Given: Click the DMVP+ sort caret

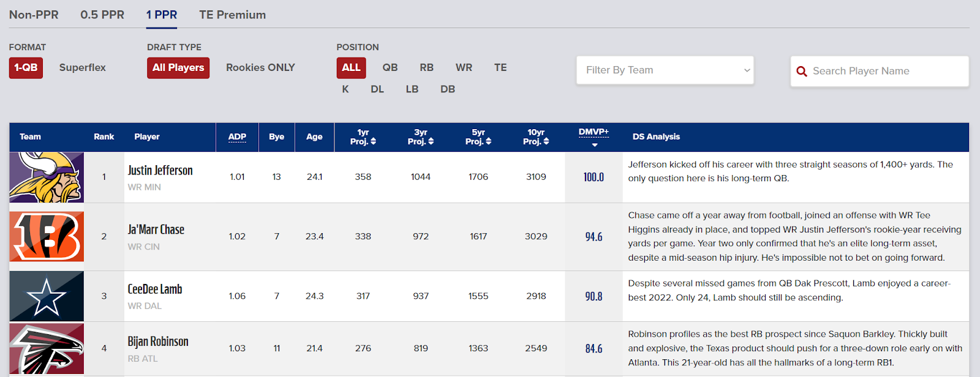Looking at the screenshot, I should [594, 145].
